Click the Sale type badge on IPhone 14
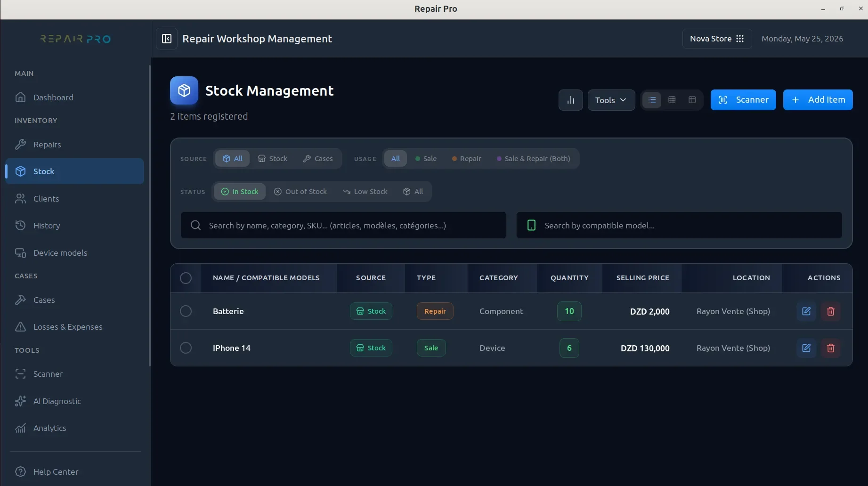 click(x=431, y=348)
